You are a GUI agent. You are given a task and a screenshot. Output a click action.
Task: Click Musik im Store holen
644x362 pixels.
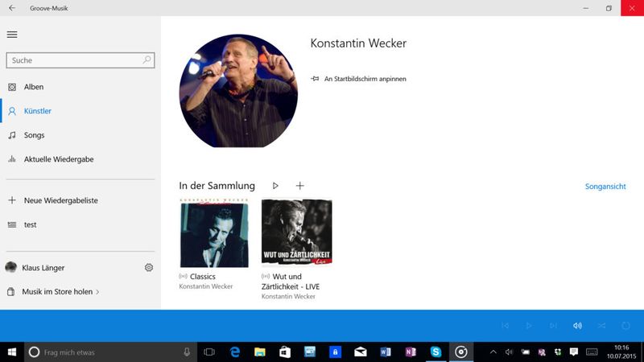57,292
